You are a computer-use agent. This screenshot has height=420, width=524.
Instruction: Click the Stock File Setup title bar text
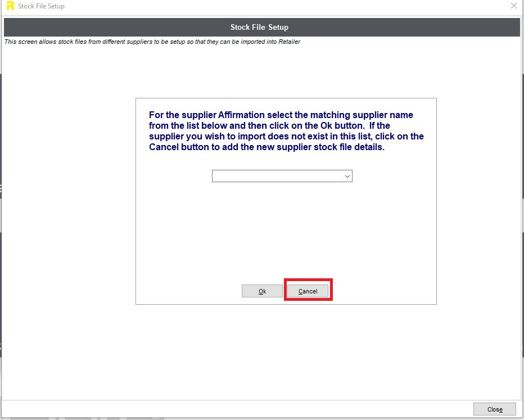(41, 6)
